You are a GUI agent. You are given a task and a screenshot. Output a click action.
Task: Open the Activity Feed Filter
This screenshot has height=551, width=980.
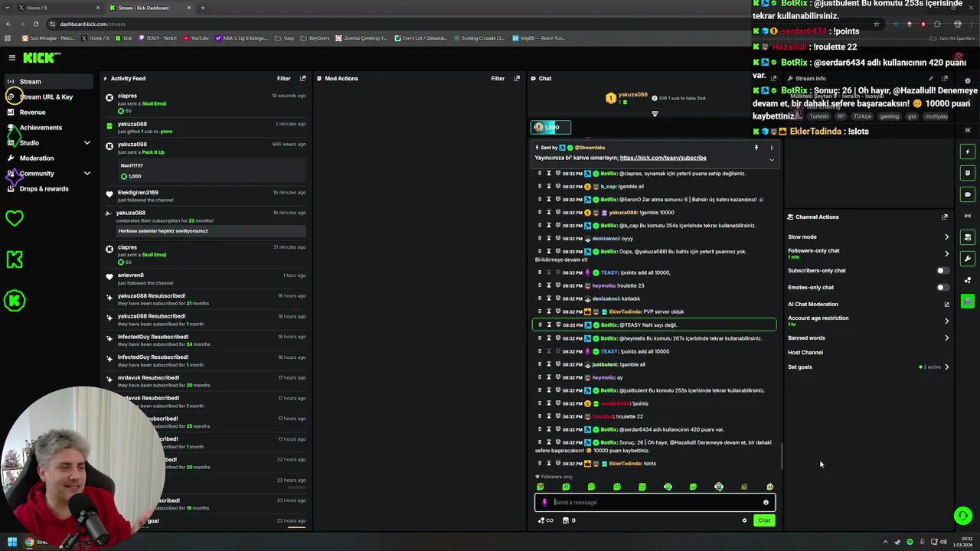(283, 78)
